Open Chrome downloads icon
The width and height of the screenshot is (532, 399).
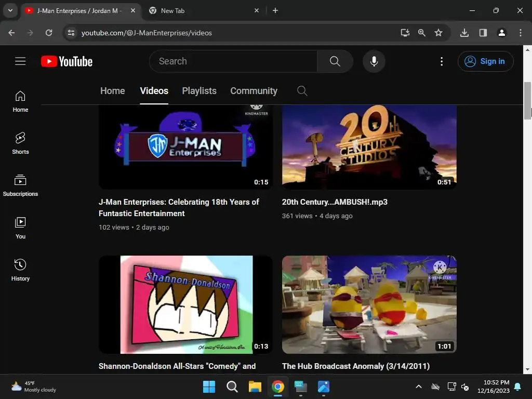[x=464, y=33]
